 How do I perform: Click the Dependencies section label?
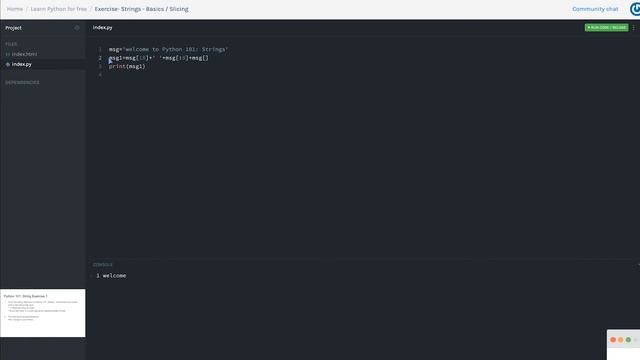pyautogui.click(x=22, y=82)
